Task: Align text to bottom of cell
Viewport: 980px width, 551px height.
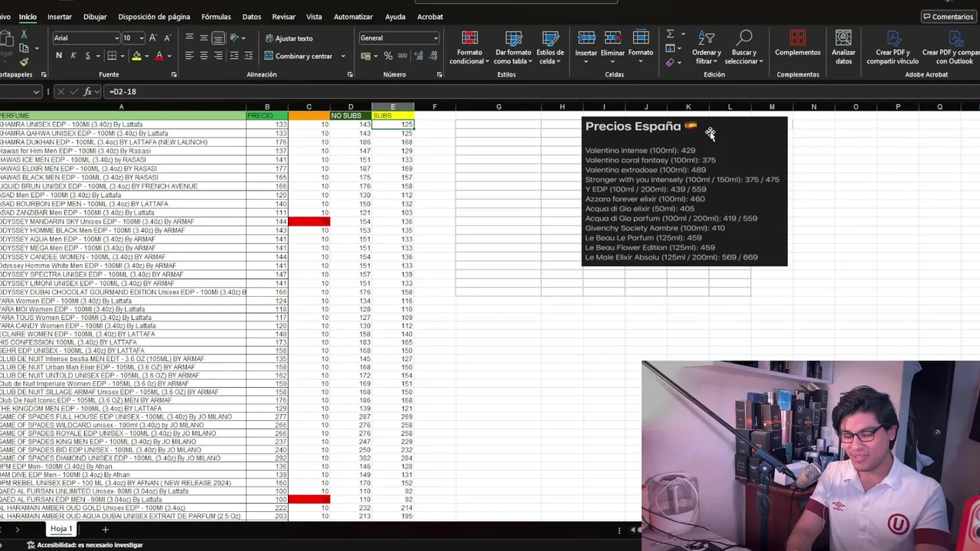Action: (218, 37)
